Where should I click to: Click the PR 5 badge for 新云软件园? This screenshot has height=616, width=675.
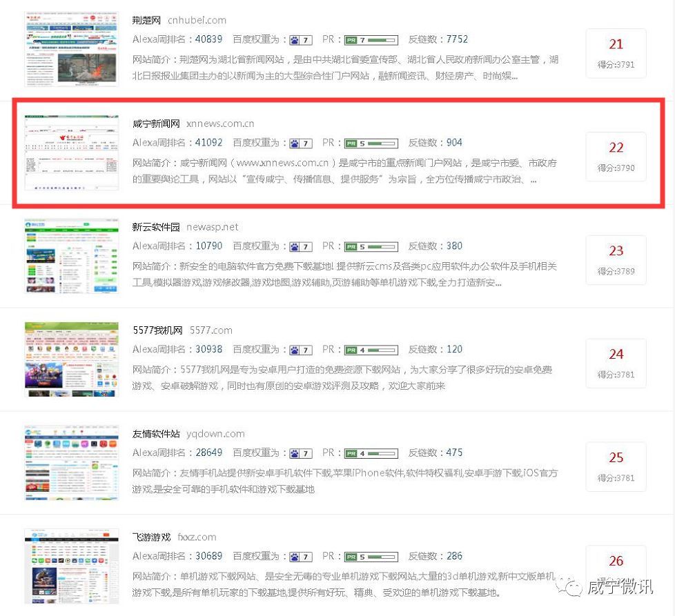371,246
